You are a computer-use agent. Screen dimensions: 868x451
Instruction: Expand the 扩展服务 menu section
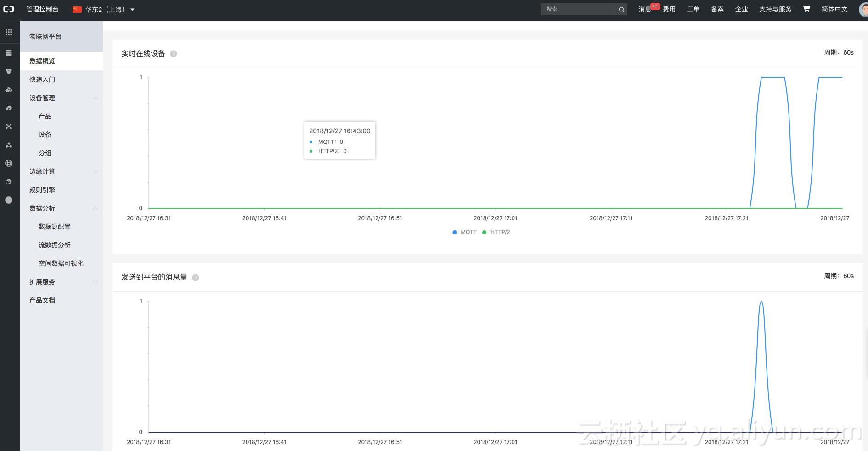click(96, 282)
